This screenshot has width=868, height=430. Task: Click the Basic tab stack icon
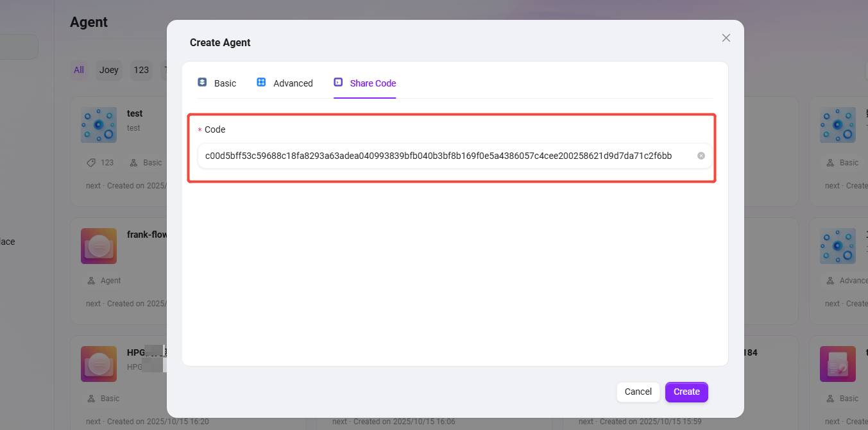(202, 83)
